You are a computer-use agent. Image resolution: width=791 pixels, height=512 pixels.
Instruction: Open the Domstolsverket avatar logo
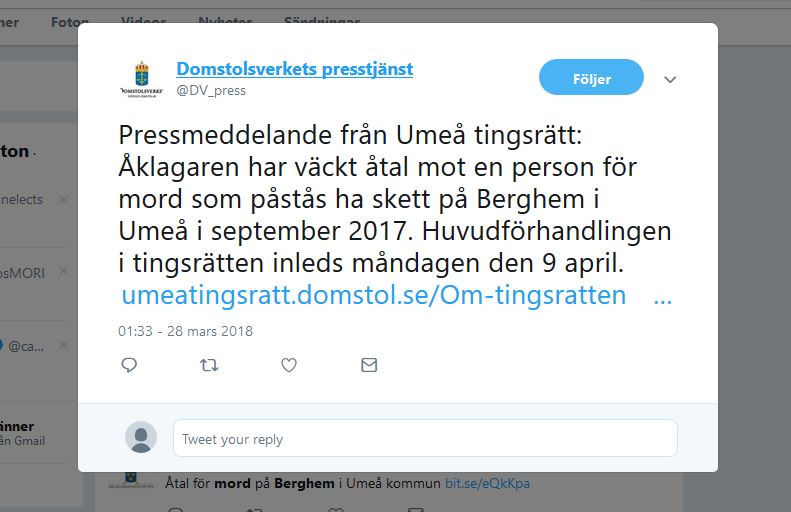pyautogui.click(x=142, y=79)
